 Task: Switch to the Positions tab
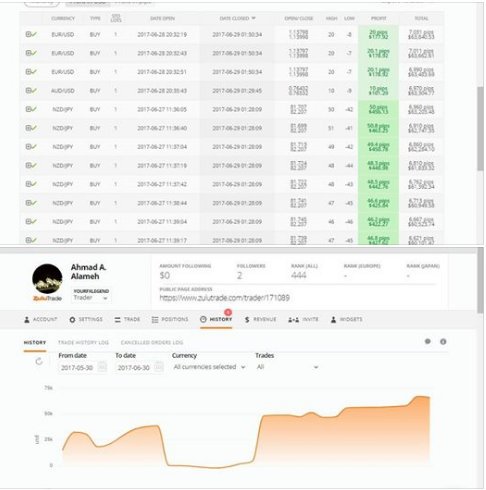pos(170,319)
